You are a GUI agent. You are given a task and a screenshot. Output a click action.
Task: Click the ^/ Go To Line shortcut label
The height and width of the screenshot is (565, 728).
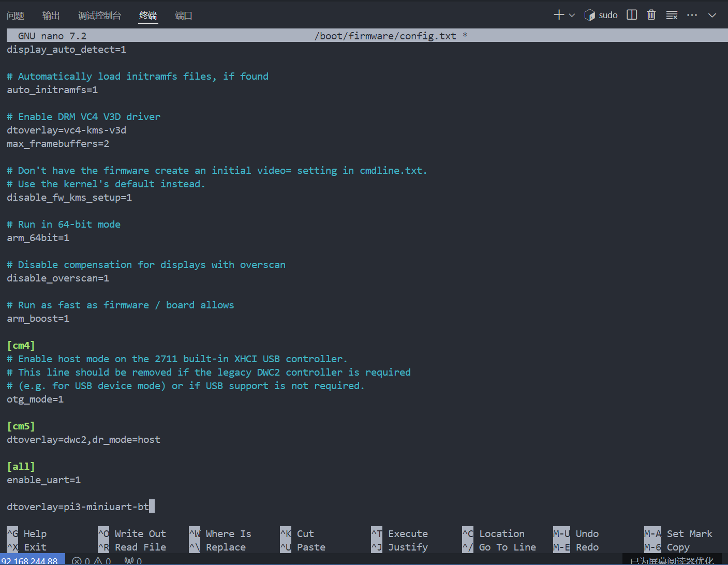click(499, 547)
